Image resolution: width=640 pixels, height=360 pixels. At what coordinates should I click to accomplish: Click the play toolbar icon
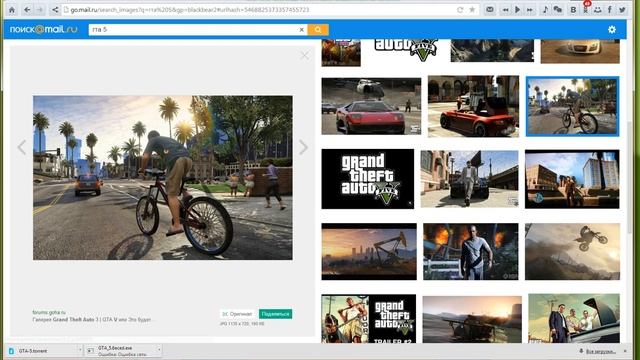pyautogui.click(x=517, y=10)
